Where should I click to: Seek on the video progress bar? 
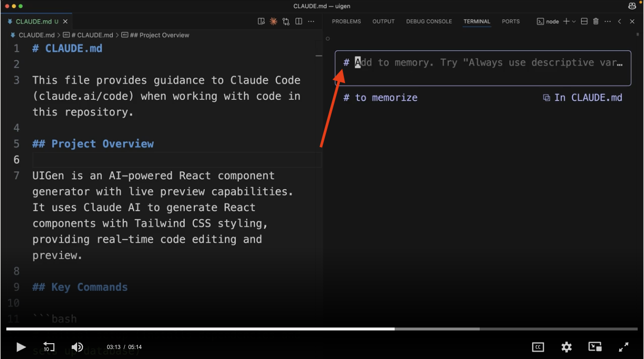(322, 329)
